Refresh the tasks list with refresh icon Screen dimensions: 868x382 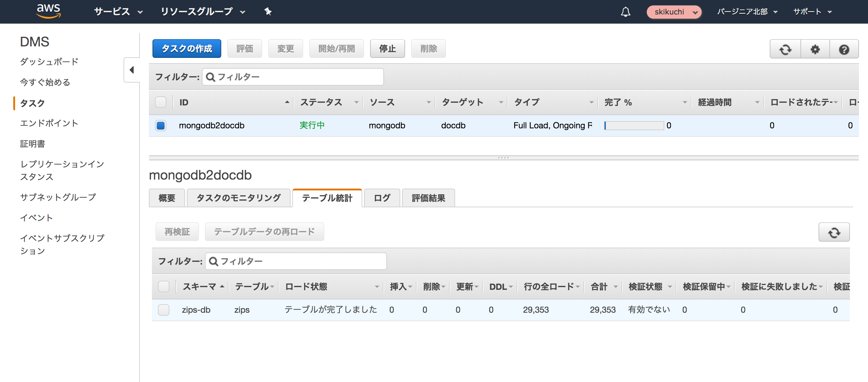click(785, 49)
